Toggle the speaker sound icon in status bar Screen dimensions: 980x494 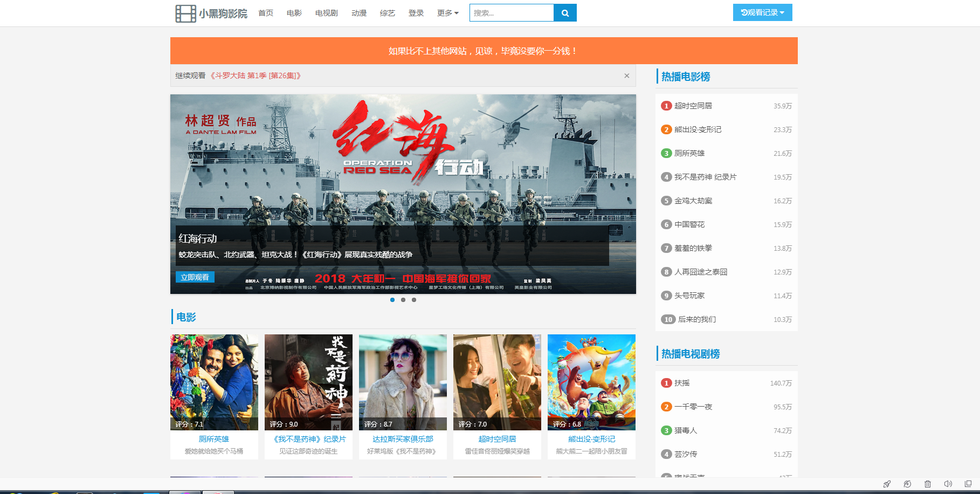tap(948, 484)
